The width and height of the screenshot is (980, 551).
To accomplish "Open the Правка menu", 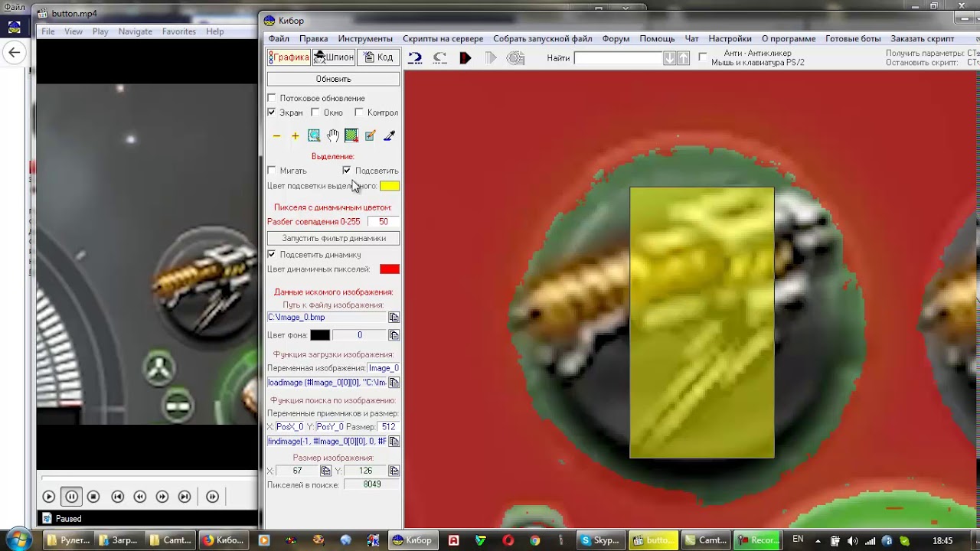I will (314, 38).
